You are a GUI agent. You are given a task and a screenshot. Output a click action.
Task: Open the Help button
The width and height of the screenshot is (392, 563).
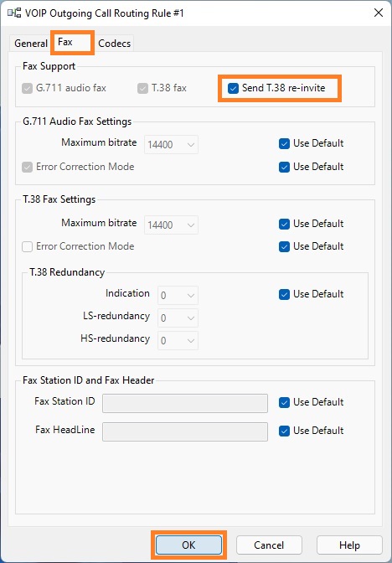click(349, 545)
